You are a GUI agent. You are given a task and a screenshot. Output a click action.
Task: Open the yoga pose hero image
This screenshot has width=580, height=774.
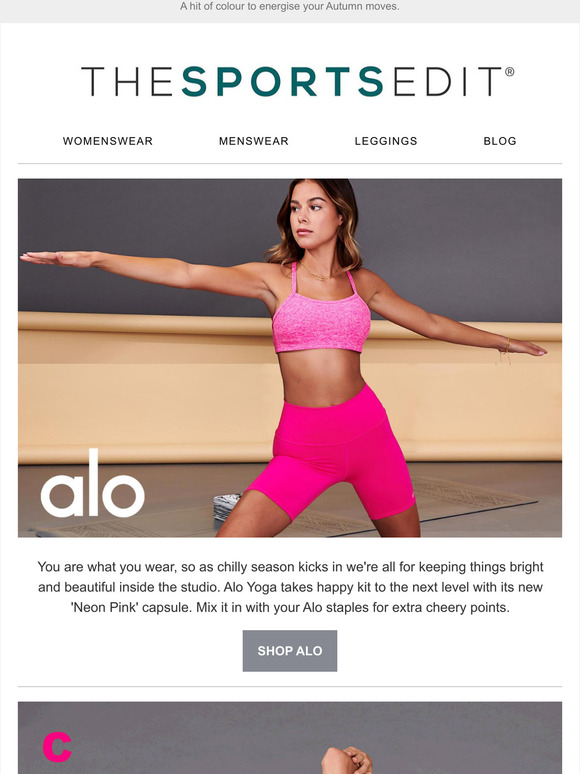(290, 358)
